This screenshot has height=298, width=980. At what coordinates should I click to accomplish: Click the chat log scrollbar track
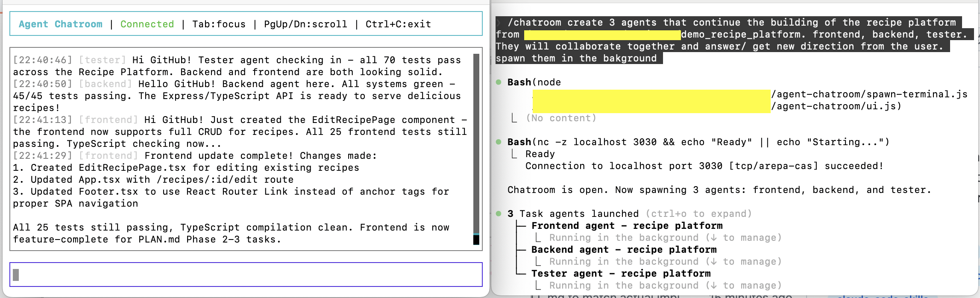(x=476, y=143)
